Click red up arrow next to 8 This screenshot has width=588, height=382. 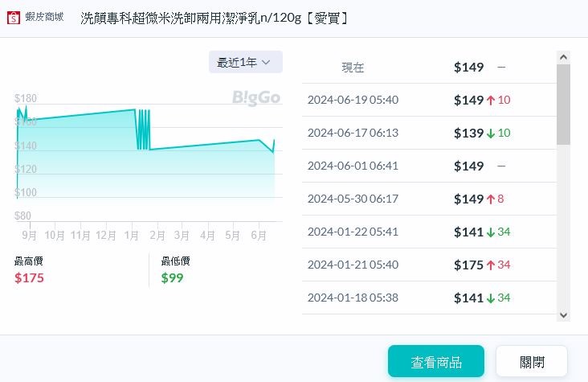pos(491,199)
